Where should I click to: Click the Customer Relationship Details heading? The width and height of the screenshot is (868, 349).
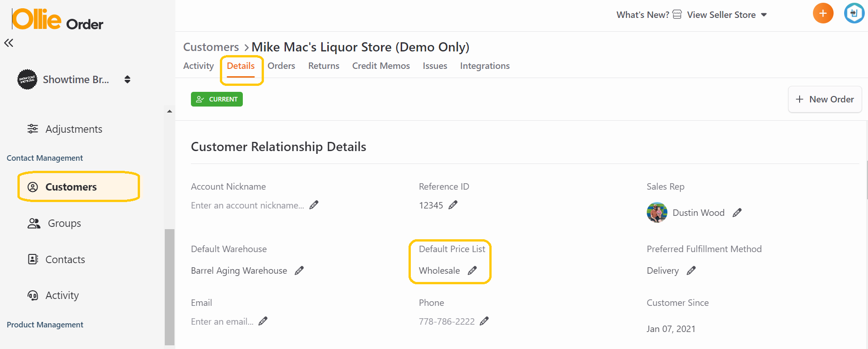click(279, 147)
